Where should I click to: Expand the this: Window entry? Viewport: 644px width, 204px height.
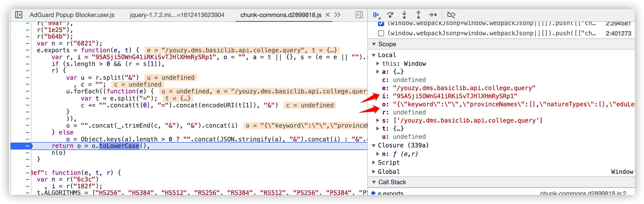(378, 63)
